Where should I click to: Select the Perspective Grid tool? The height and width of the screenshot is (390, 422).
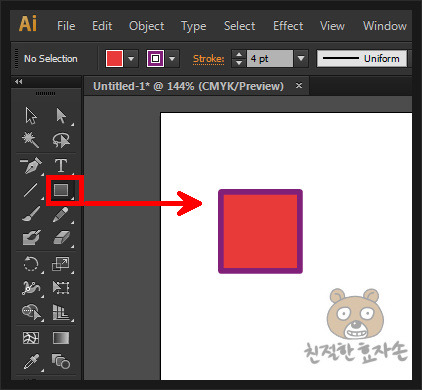pos(61,312)
